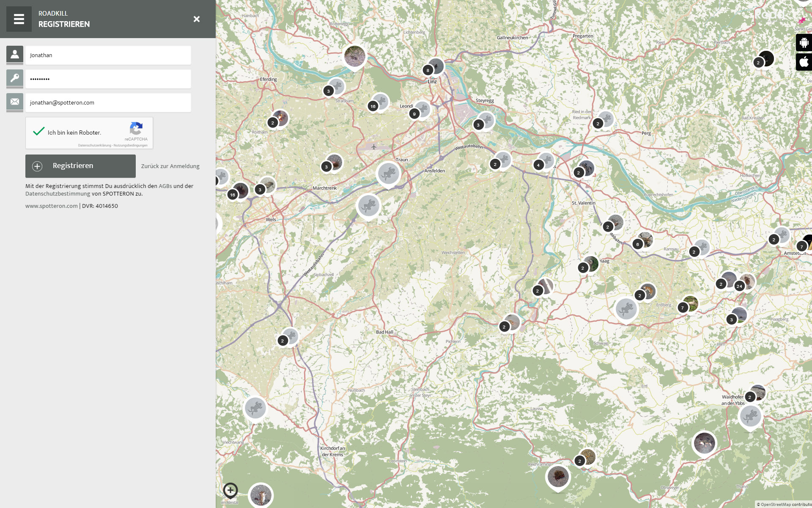Screen dimensions: 812x508
Task: Click the reCAPTCHA logo icon
Action: pos(136,128)
